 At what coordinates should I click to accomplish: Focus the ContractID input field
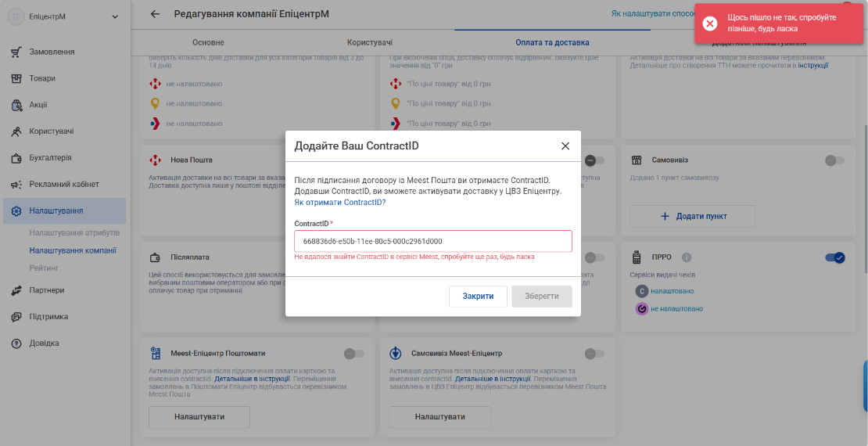tap(433, 242)
